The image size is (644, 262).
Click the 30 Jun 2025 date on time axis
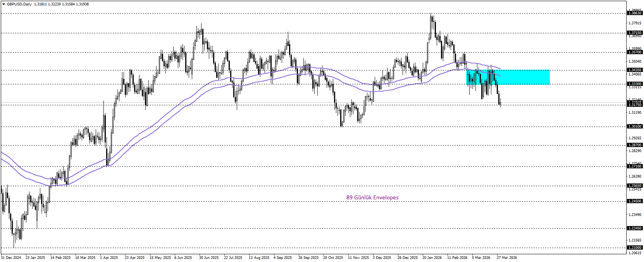point(209,258)
